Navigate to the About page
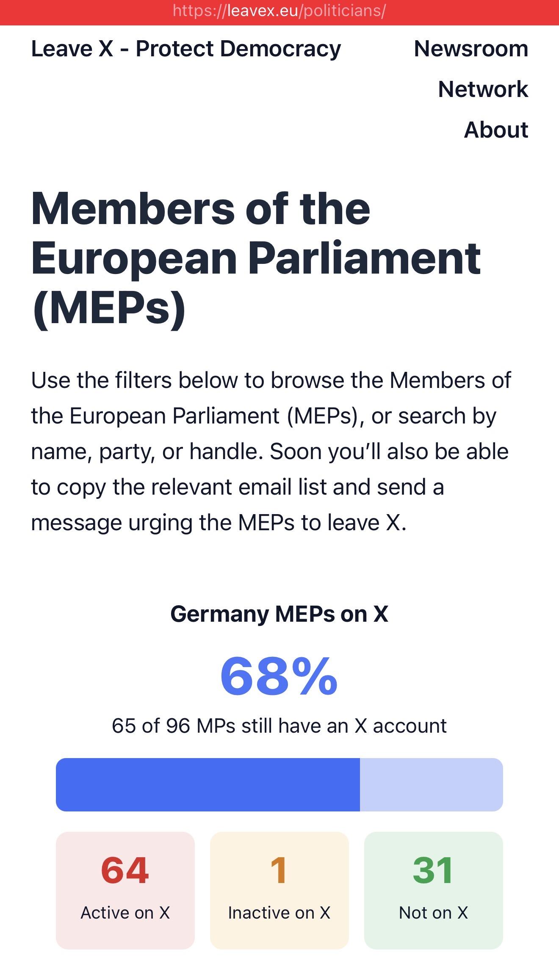 tap(496, 130)
